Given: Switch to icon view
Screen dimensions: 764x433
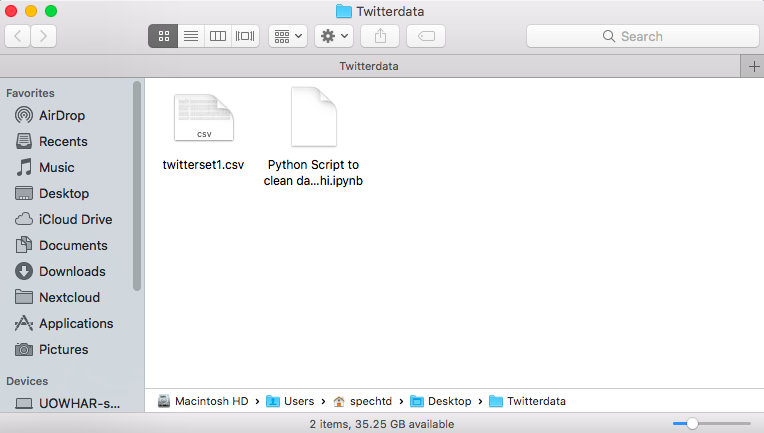Looking at the screenshot, I should (x=163, y=36).
